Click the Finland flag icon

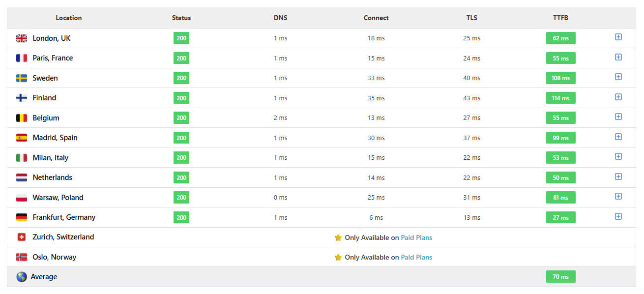coord(22,98)
